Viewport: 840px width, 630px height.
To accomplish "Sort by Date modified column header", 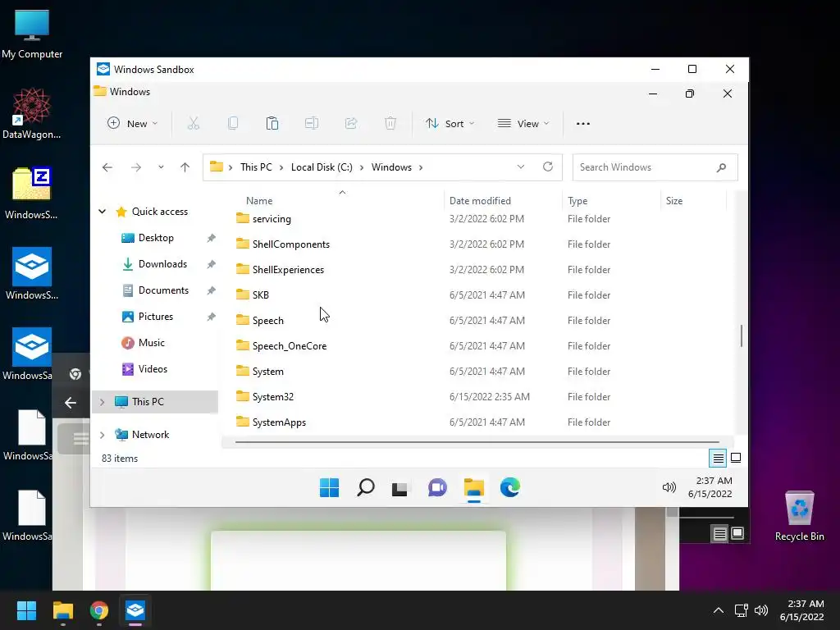I will tap(480, 201).
